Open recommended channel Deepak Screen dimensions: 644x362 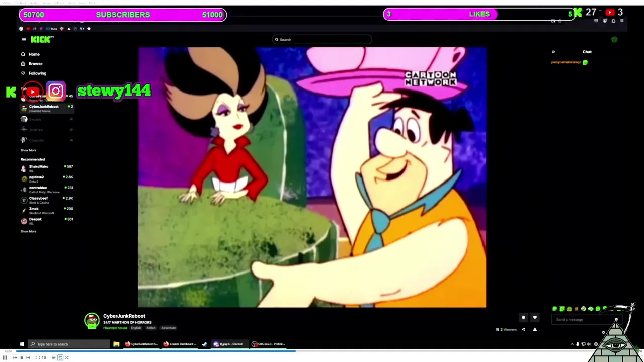click(47, 221)
